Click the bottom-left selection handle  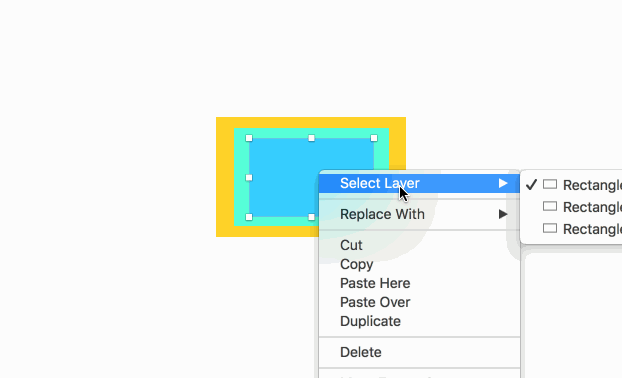click(249, 217)
